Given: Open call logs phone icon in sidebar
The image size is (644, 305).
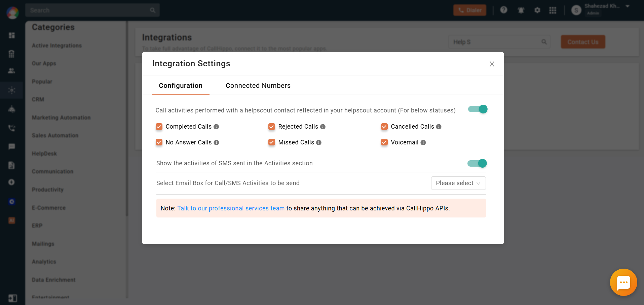Looking at the screenshot, I should [12, 128].
